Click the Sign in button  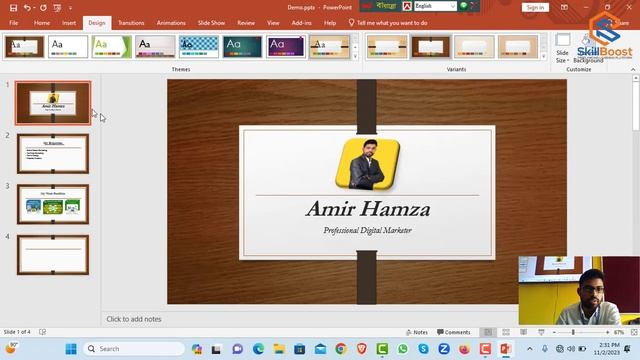coord(535,7)
